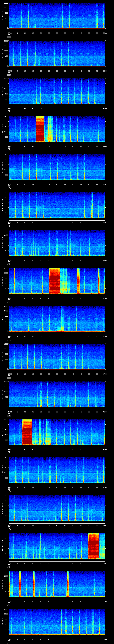
Task: Mark the red burst near 7 seconds in 2:52:00 panel
Action: pos(20,584)
